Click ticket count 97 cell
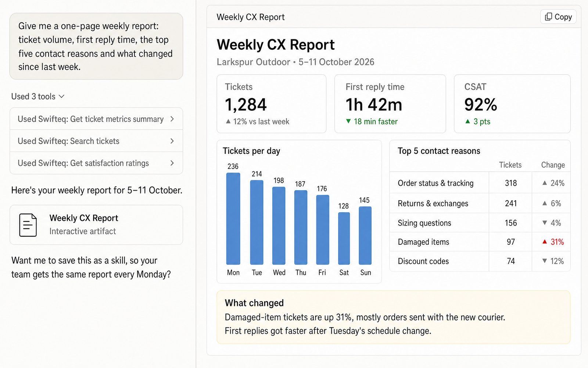The width and height of the screenshot is (588, 368). [x=511, y=242]
